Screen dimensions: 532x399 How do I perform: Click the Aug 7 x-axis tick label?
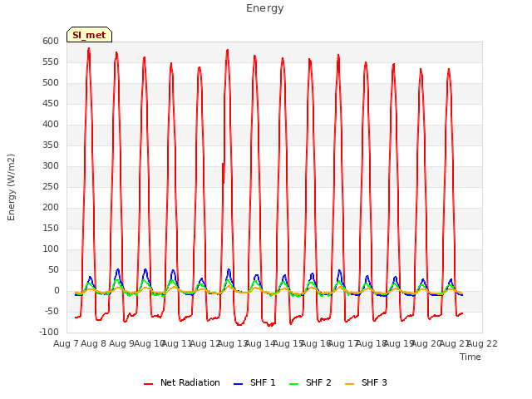tap(66, 343)
